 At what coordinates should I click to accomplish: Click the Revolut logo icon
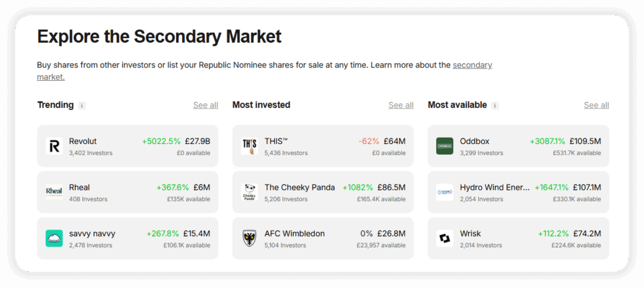[54, 146]
